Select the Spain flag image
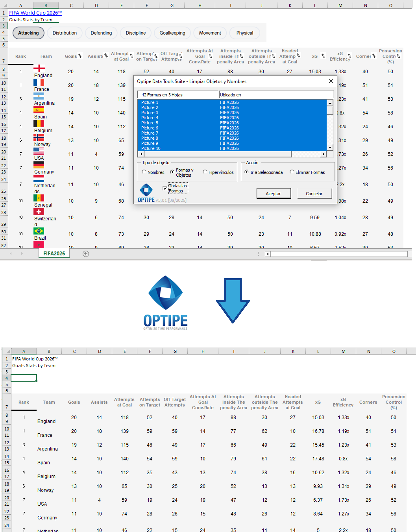 click(39, 110)
